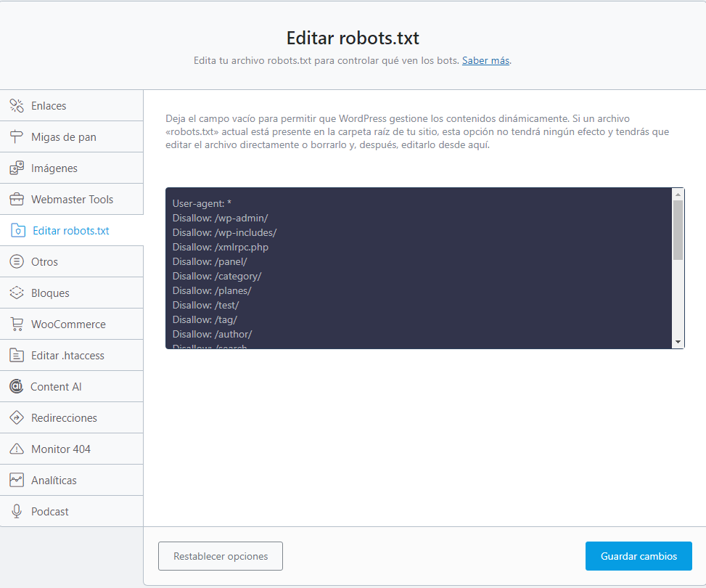The image size is (706, 588).
Task: Select the active Editar robots.txt label
Action: (x=70, y=231)
